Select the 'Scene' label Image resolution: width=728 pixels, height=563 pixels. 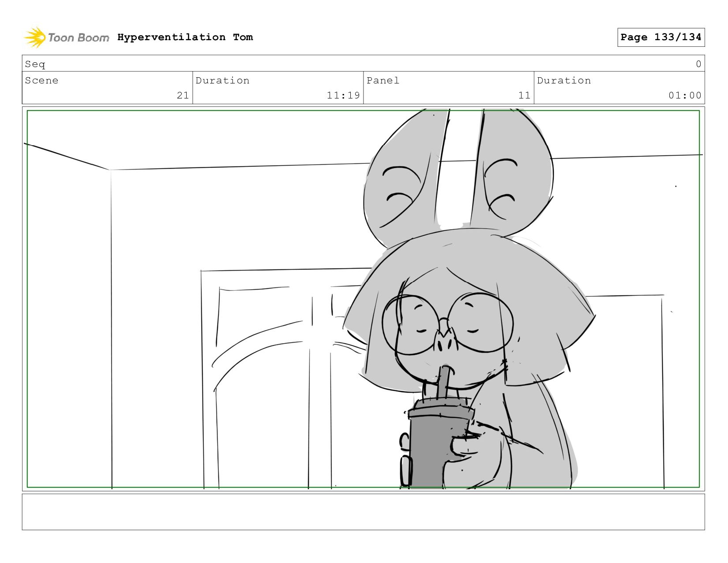(41, 80)
